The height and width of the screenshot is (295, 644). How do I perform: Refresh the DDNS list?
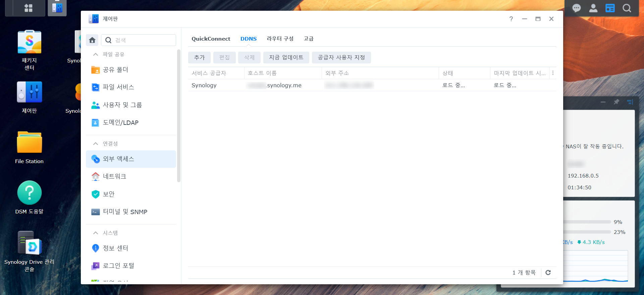[x=548, y=273]
